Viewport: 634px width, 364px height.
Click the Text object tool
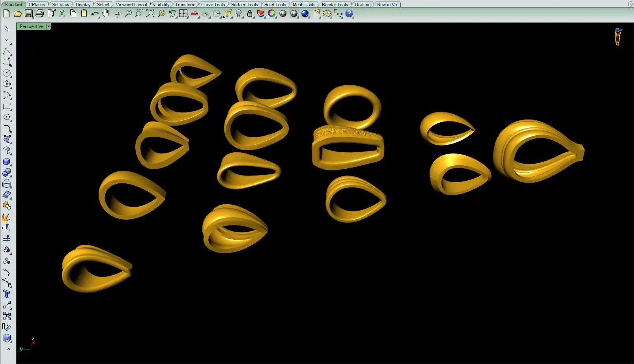(x=7, y=294)
